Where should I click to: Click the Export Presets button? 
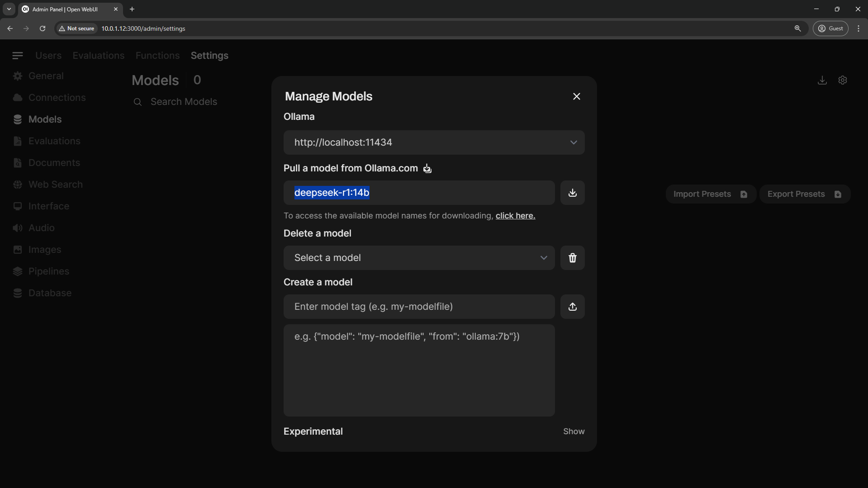pos(804,194)
